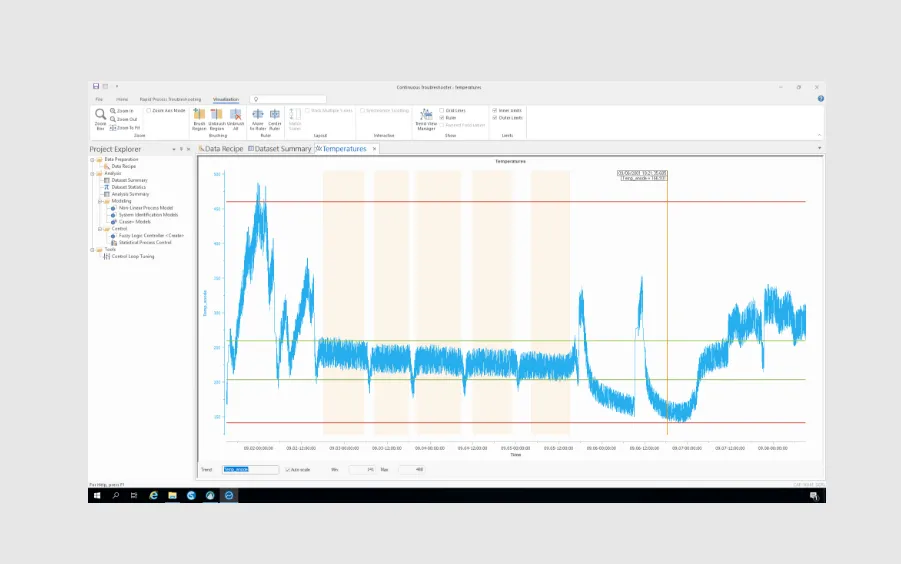The image size is (901, 564).
Task: Collapse the Modeling tree node
Action: 99,201
